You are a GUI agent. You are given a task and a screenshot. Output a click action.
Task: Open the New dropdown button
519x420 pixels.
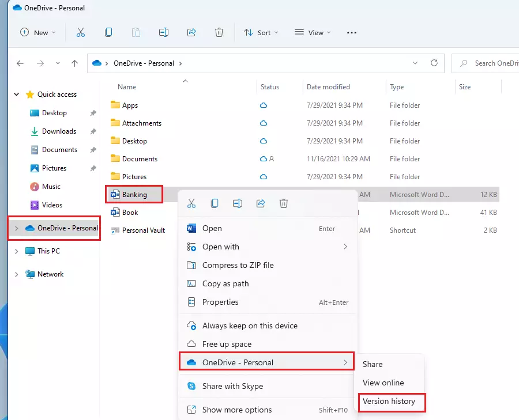tap(37, 32)
